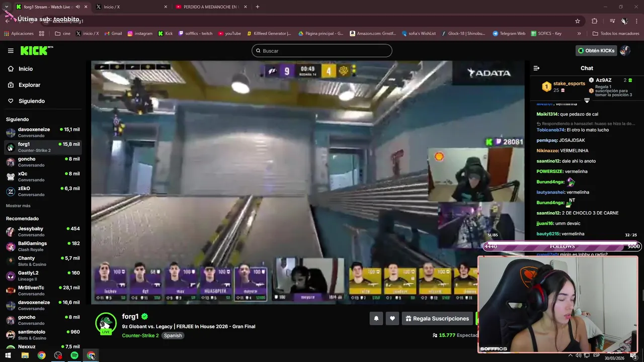Image resolution: width=644 pixels, height=362 pixels.
Task: Click stake_esports top gifter entry
Action: pyautogui.click(x=563, y=86)
